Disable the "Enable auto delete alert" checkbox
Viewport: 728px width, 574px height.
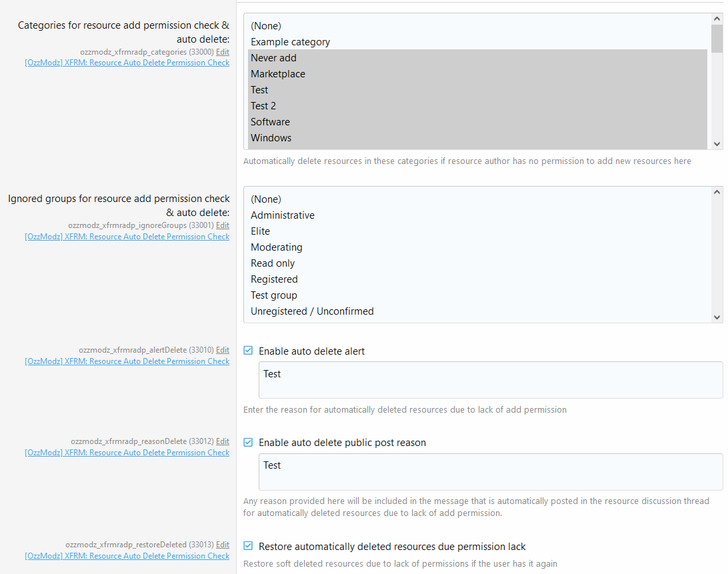click(247, 349)
